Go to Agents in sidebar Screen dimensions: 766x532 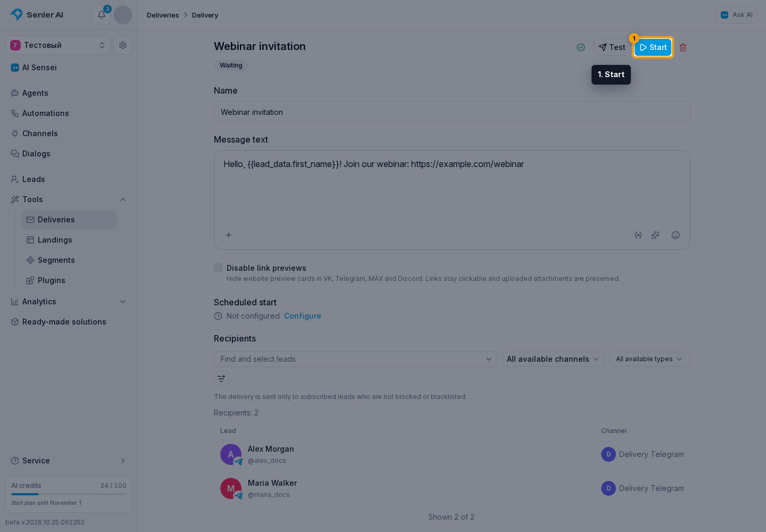[x=69, y=93]
